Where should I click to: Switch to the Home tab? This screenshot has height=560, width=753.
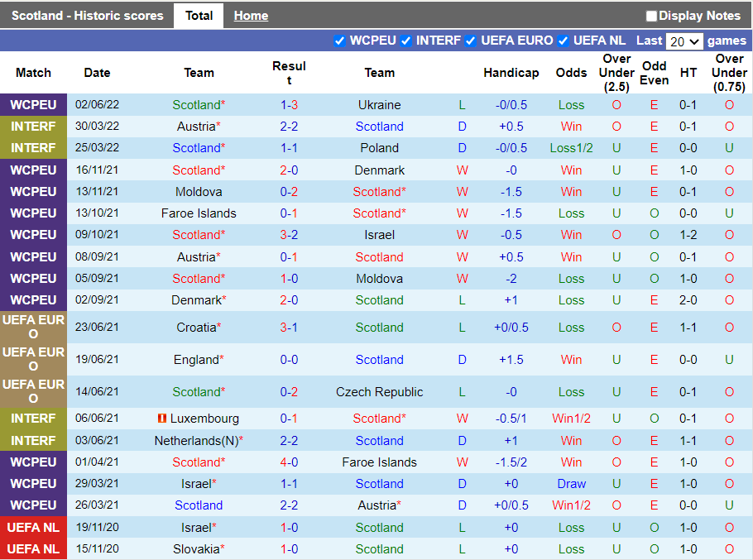click(251, 16)
